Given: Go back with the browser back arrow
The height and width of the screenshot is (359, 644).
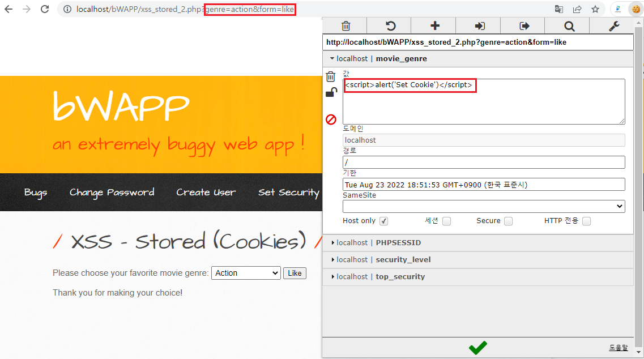Looking at the screenshot, I should (8, 9).
